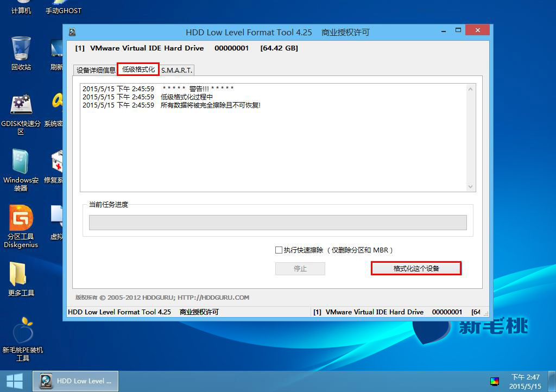Click the display settings tray icon
556x392 pixels.
[x=494, y=381]
